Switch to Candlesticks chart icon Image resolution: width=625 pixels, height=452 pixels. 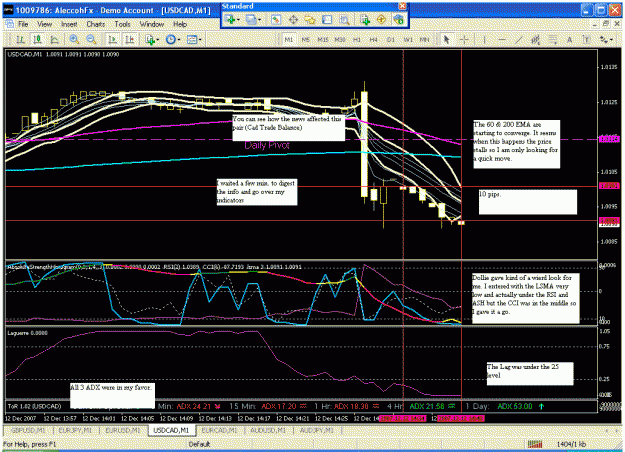coord(37,39)
